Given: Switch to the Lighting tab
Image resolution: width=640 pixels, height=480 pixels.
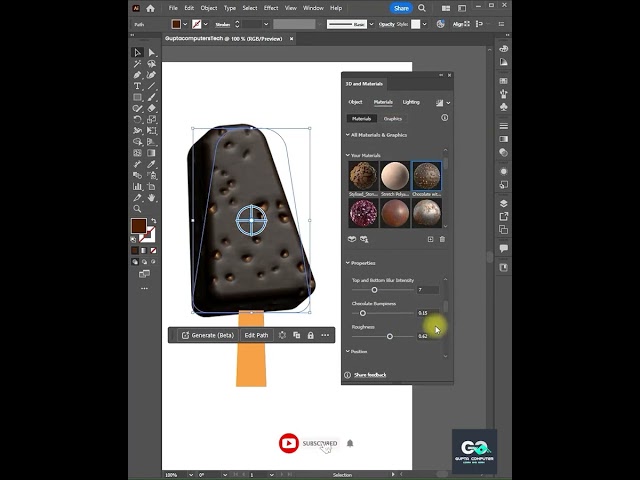Looking at the screenshot, I should (411, 102).
